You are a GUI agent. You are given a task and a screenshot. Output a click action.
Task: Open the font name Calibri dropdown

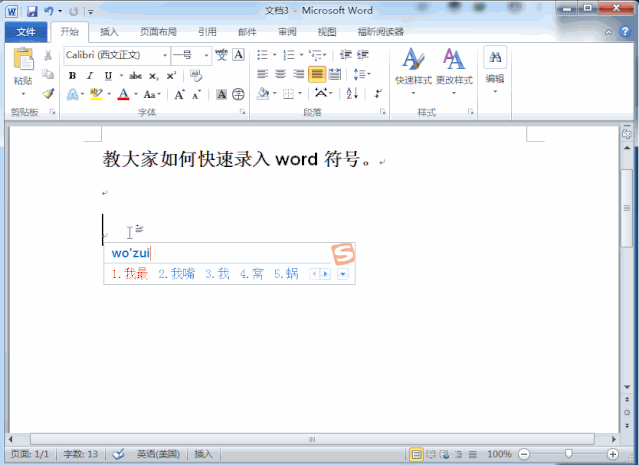pyautogui.click(x=165, y=55)
